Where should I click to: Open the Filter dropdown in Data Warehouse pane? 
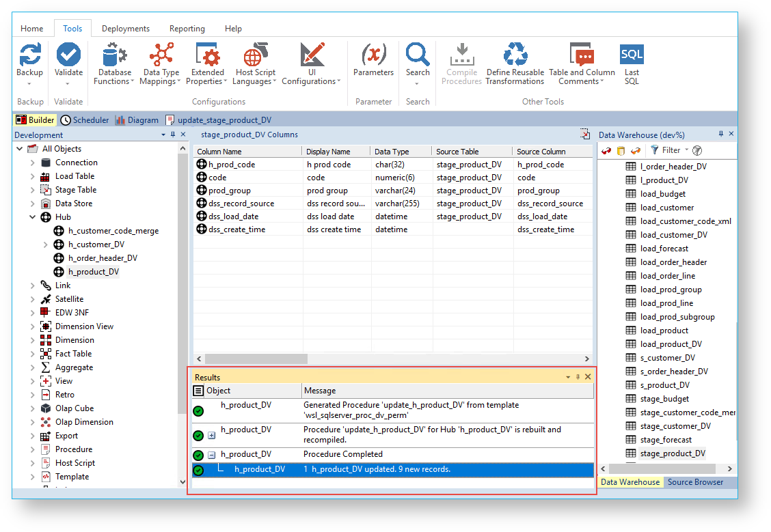point(687,150)
